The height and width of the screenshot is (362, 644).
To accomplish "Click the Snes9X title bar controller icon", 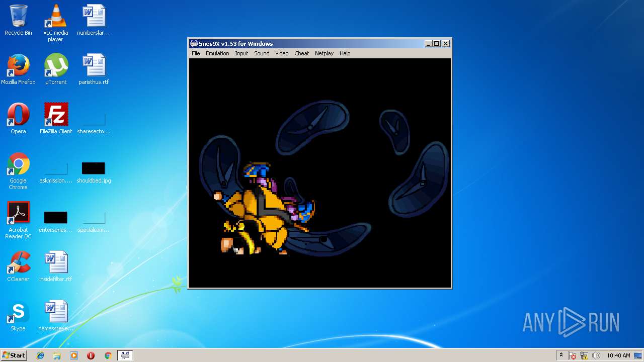I will [x=194, y=44].
